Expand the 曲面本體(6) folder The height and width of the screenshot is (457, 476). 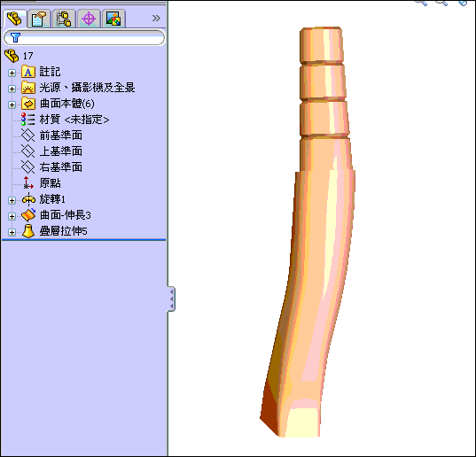tap(12, 105)
